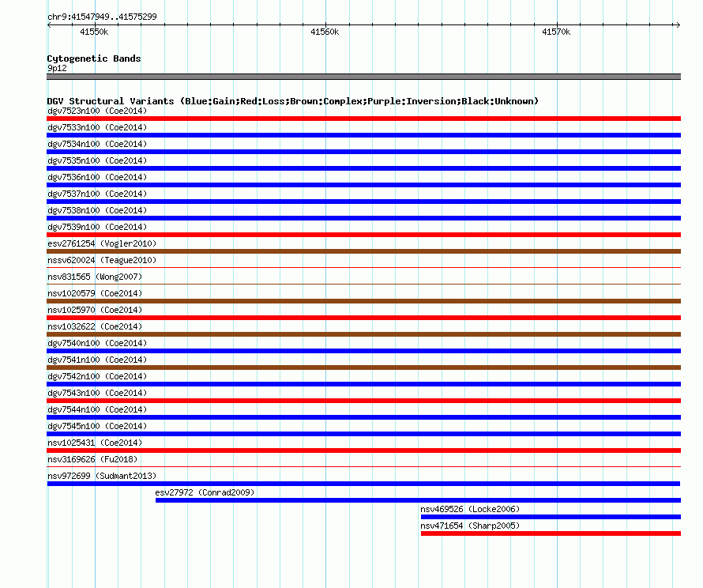Click the nsv1025431 (Coe2014) label
The height and width of the screenshot is (588, 703).
coord(95,443)
